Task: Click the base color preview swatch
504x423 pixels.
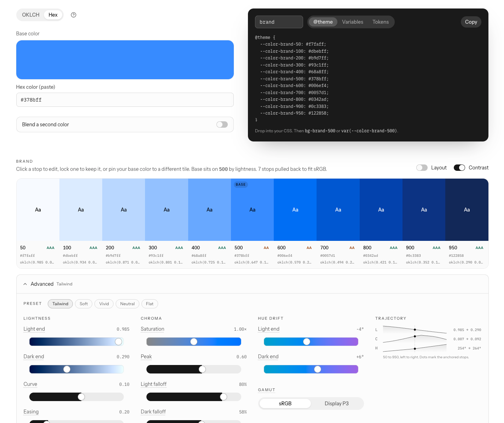Action: [125, 60]
